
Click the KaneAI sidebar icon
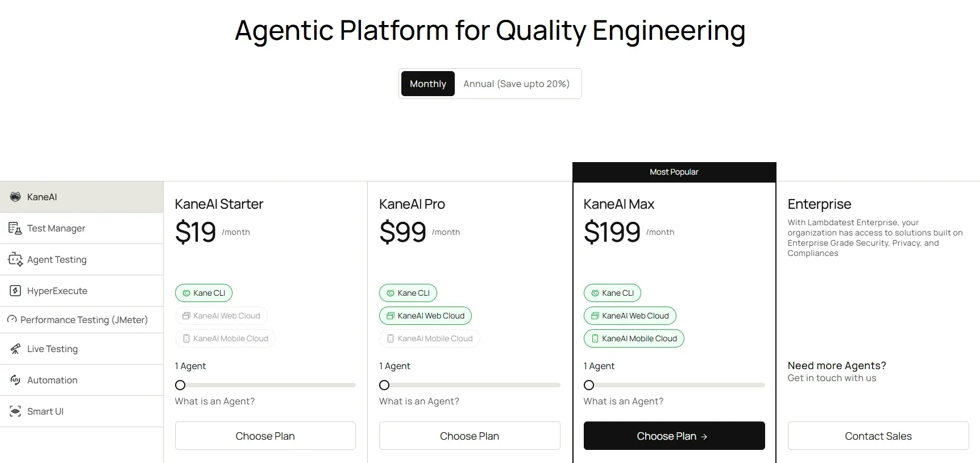click(15, 197)
